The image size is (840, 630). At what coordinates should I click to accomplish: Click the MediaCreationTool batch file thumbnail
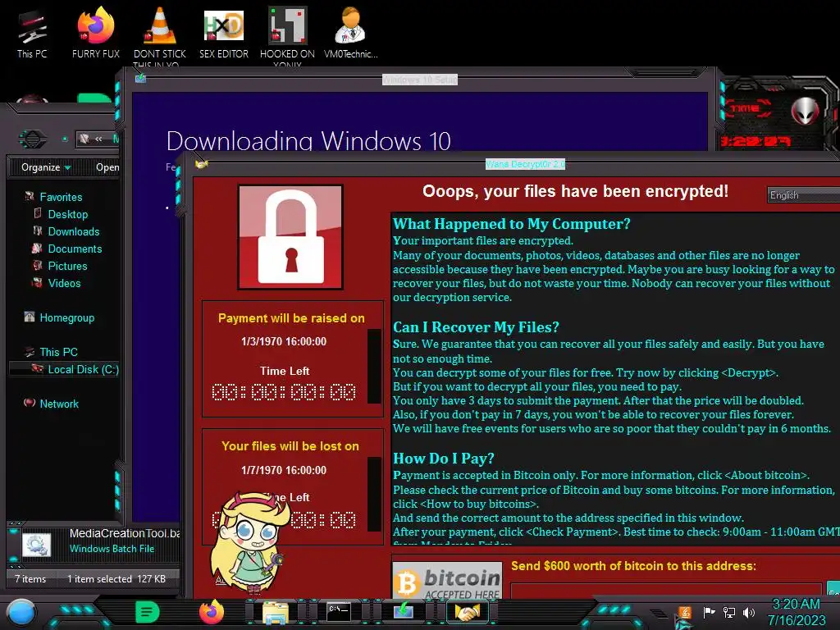click(x=36, y=545)
